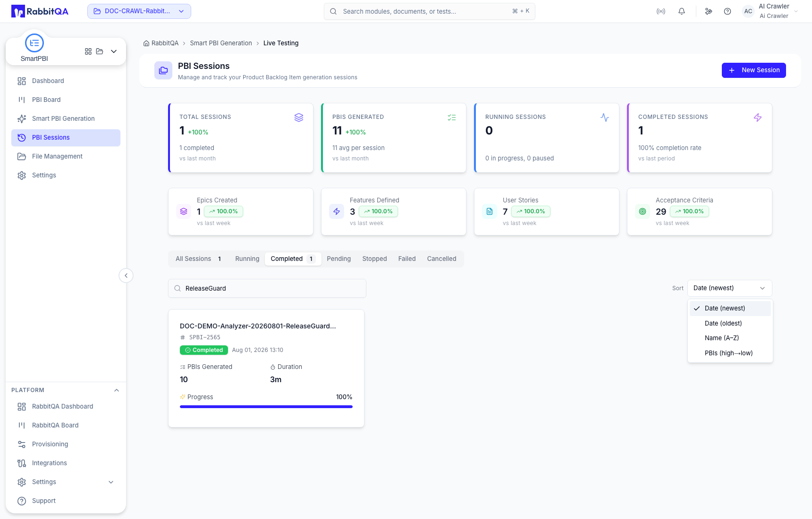Open the broadcast signal icon in top bar
The image size is (812, 519).
(661, 11)
